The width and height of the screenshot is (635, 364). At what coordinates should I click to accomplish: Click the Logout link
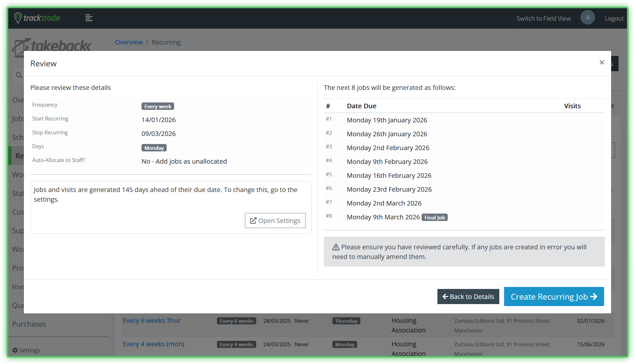pyautogui.click(x=614, y=18)
